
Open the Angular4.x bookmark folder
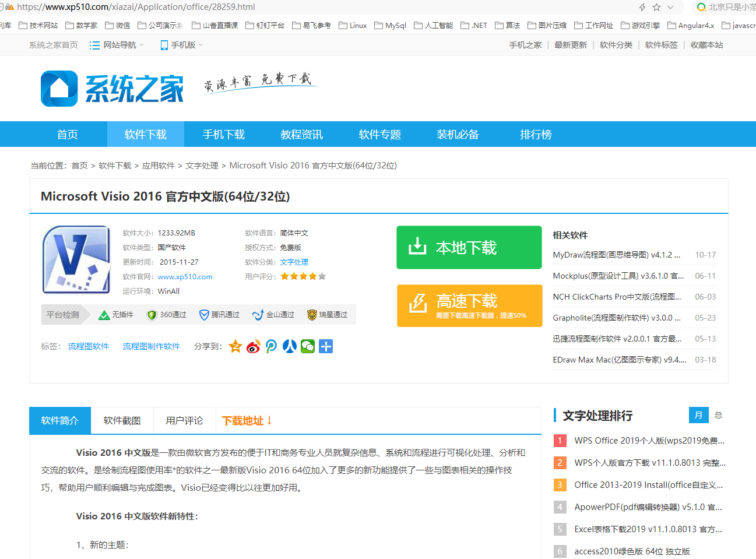click(x=691, y=26)
